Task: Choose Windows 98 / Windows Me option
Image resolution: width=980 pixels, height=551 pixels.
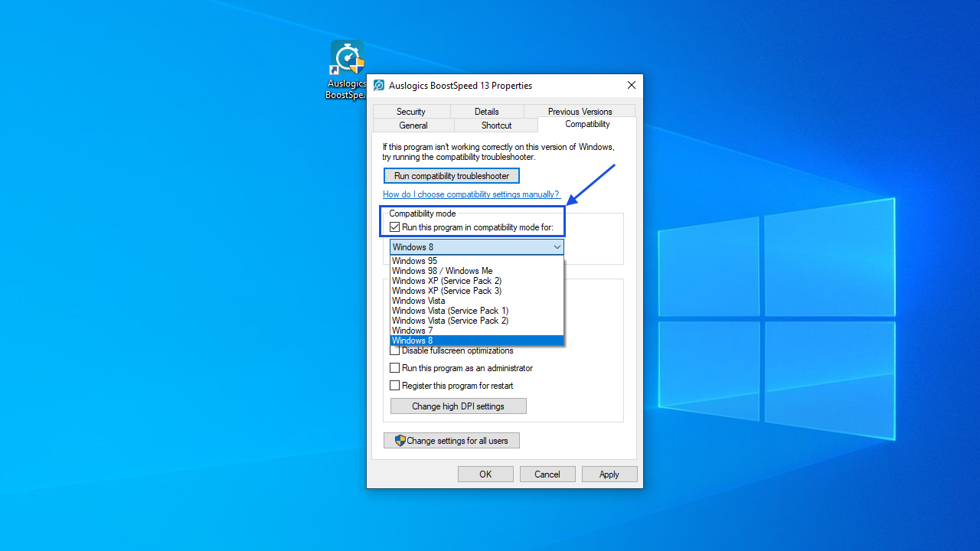Action: (477, 271)
